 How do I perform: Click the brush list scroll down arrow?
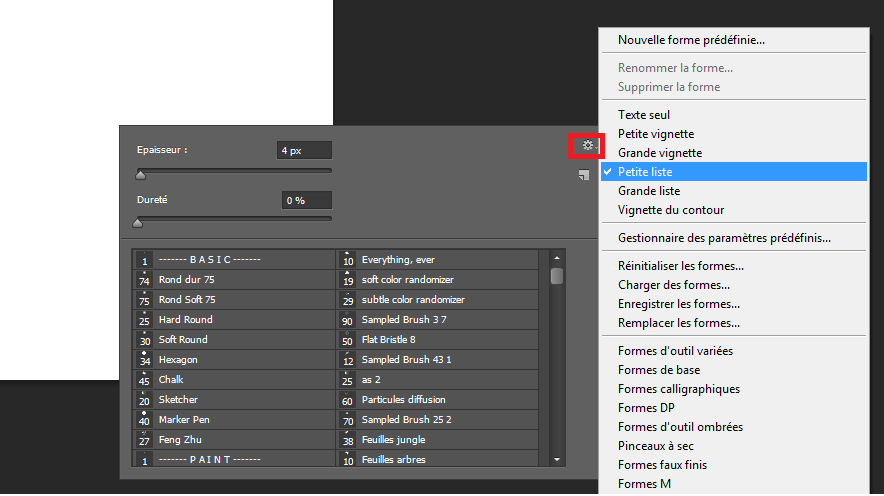(557, 459)
